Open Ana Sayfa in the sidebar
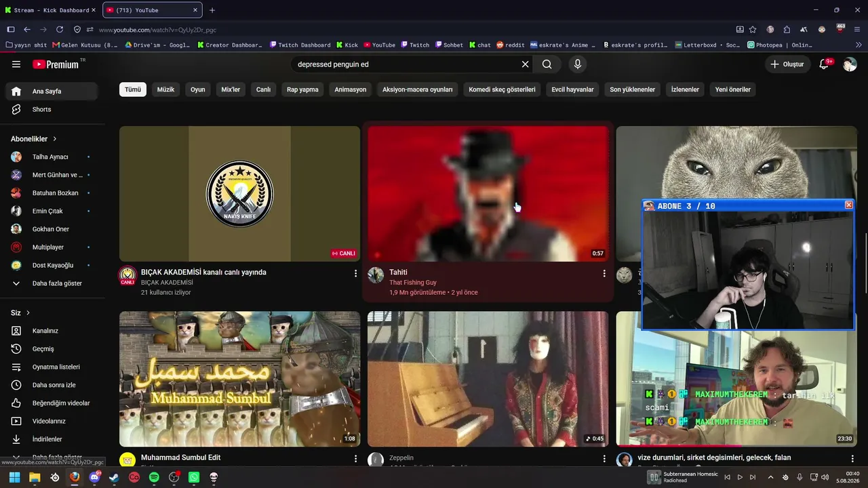The width and height of the screenshot is (868, 488). click(53, 91)
